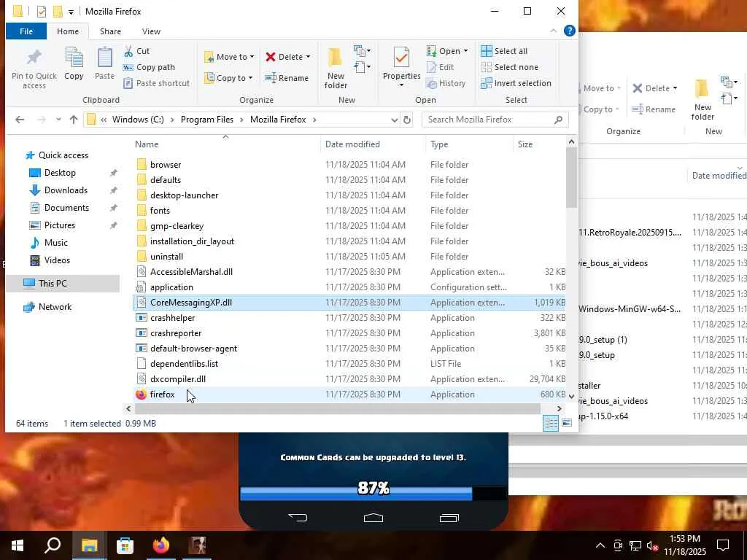Open Microsoft Store from the taskbar
The image size is (747, 560).
(x=125, y=545)
